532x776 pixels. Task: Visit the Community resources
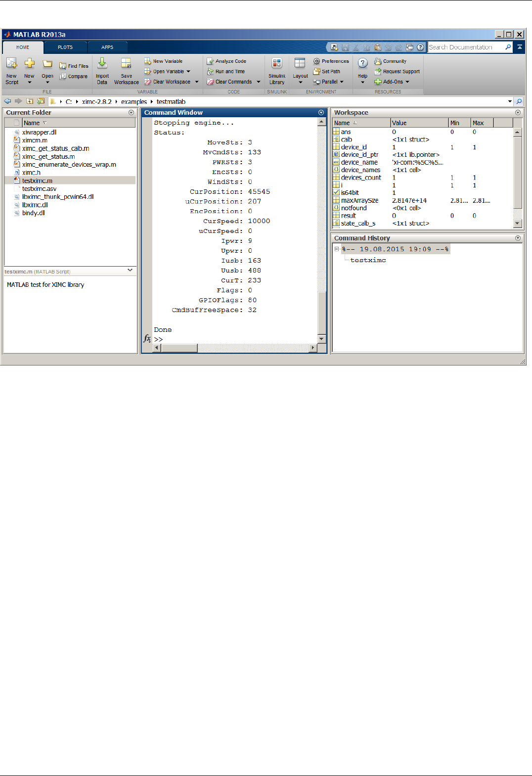tap(391, 61)
